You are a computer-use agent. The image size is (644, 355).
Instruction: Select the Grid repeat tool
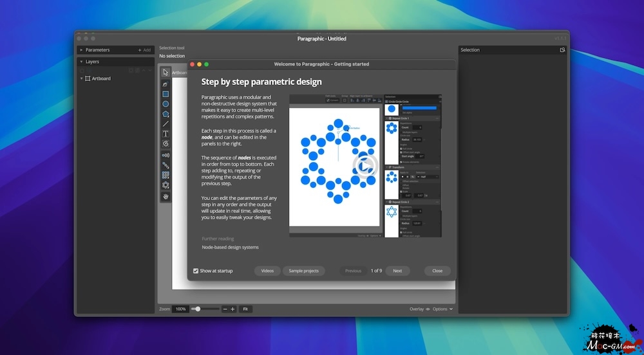166,175
